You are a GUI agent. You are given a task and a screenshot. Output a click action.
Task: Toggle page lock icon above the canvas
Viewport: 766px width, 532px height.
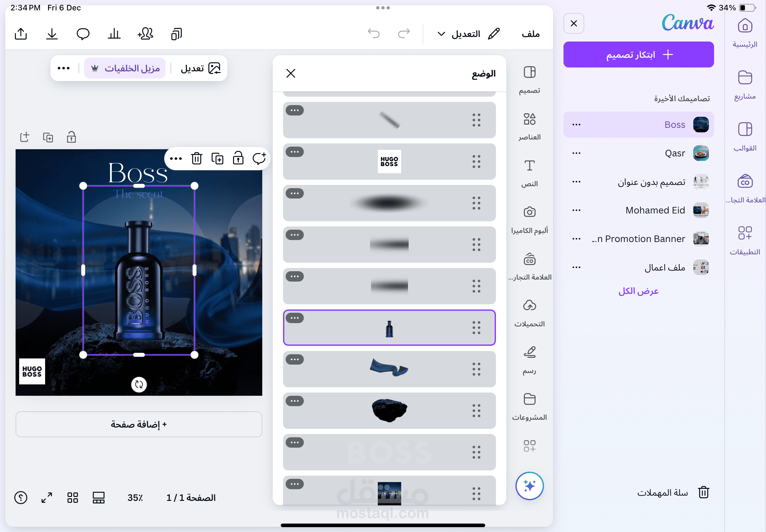click(x=71, y=137)
